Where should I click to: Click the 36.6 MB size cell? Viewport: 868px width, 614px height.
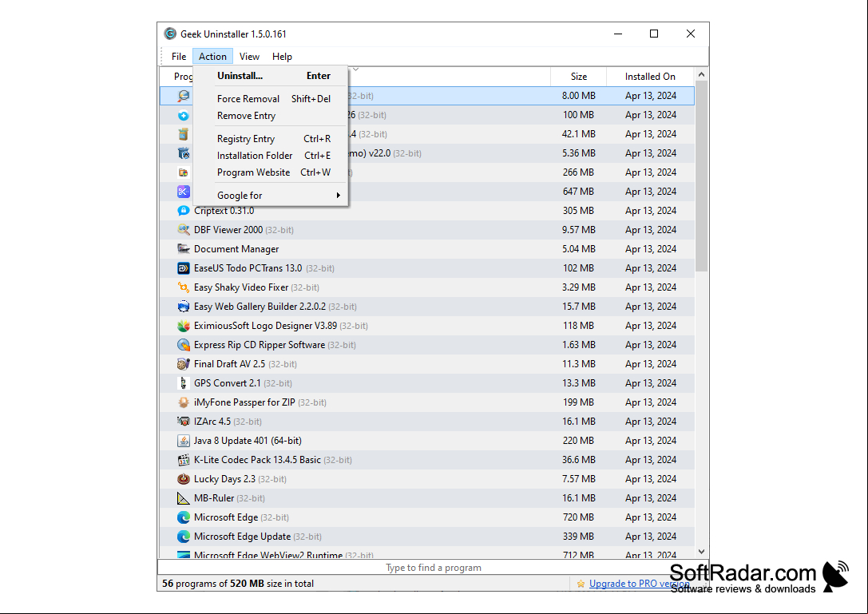578,460
